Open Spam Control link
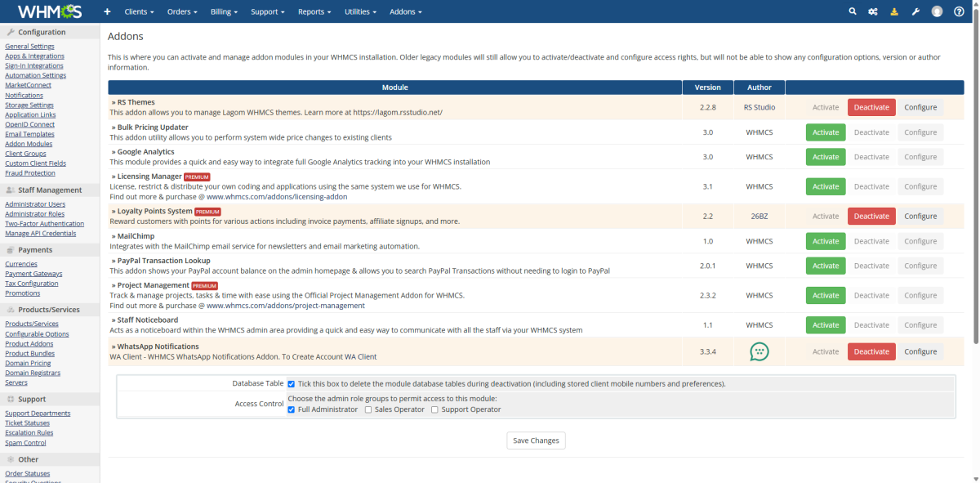 [25, 443]
